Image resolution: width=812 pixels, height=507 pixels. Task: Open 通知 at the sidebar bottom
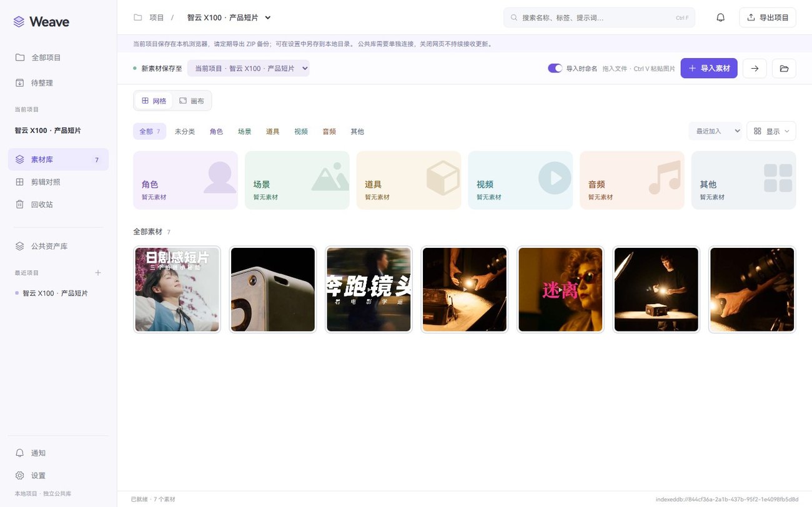(x=58, y=453)
